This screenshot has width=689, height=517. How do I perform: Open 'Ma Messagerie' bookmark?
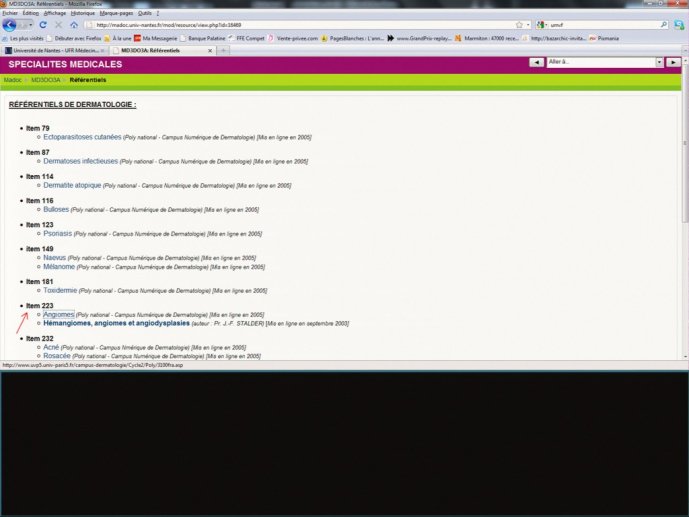(x=156, y=39)
